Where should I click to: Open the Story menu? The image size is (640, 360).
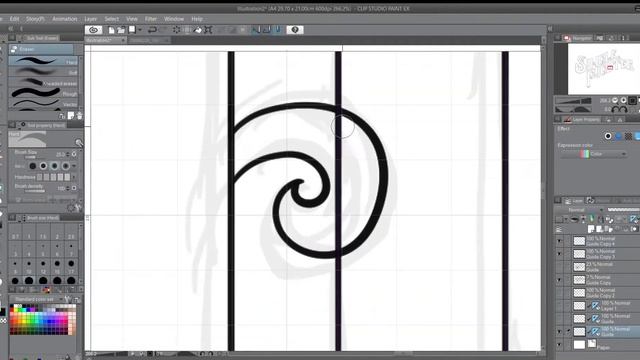point(35,19)
